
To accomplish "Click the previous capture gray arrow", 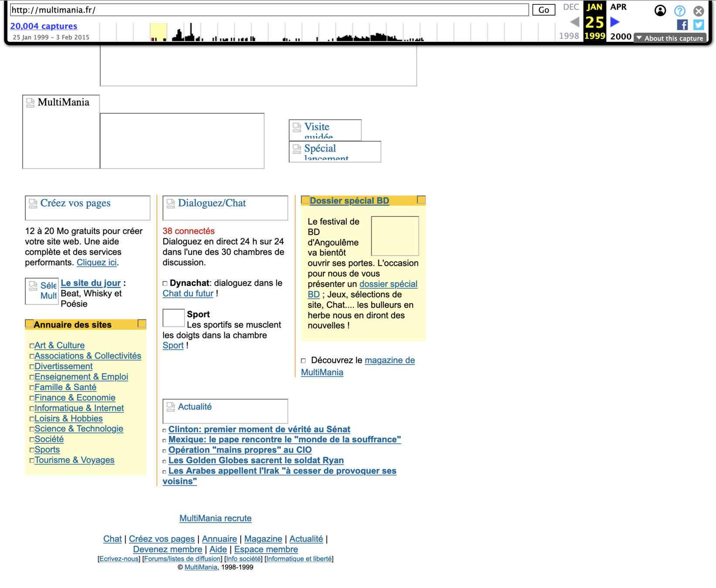I will (x=575, y=22).
